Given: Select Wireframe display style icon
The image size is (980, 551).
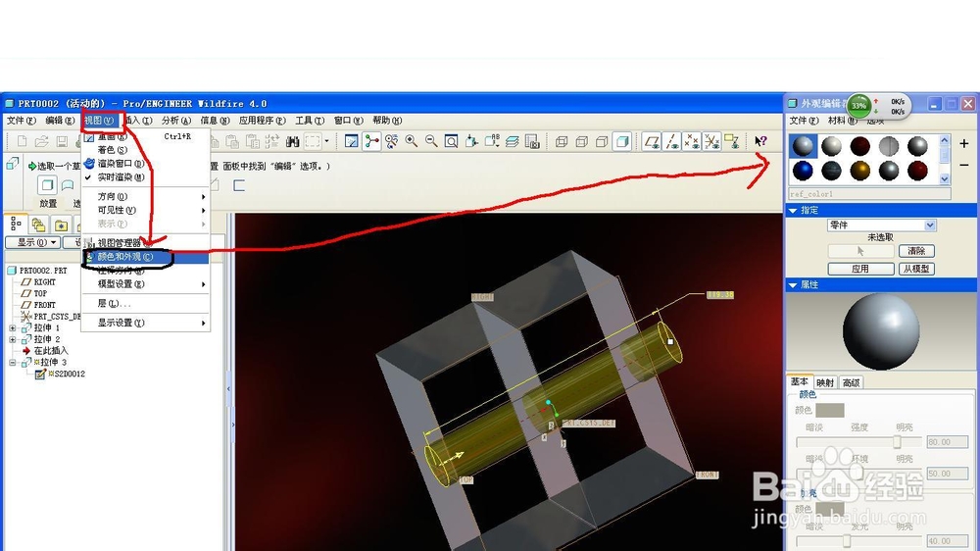Looking at the screenshot, I should click(x=562, y=142).
